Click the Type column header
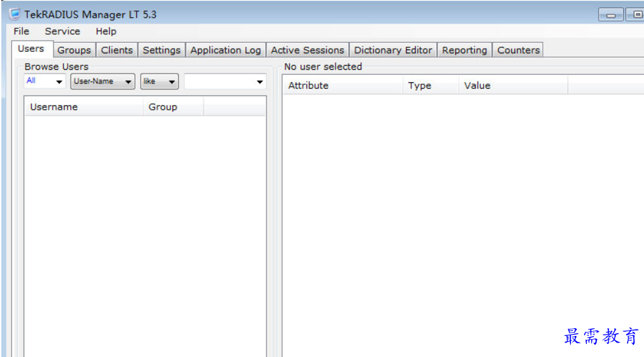 (430, 85)
